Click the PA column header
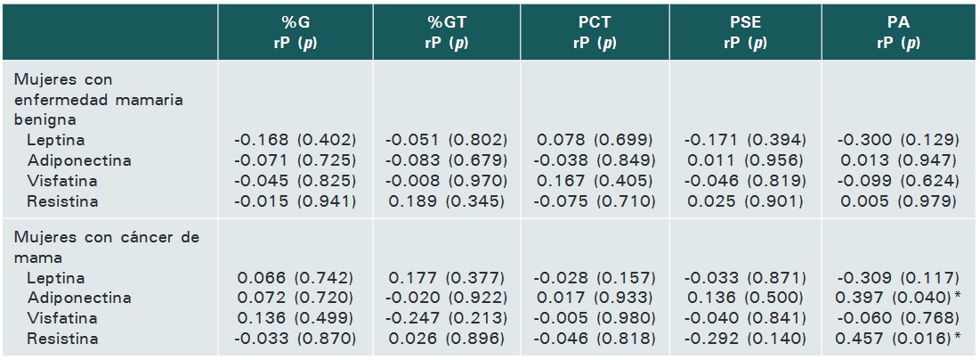Viewport: 980px width, 360px height. tap(897, 32)
